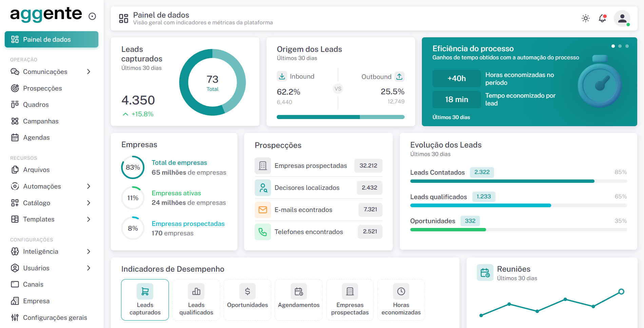Click the Outbound upload icon
Screen dimensions: 644x328
click(400, 77)
